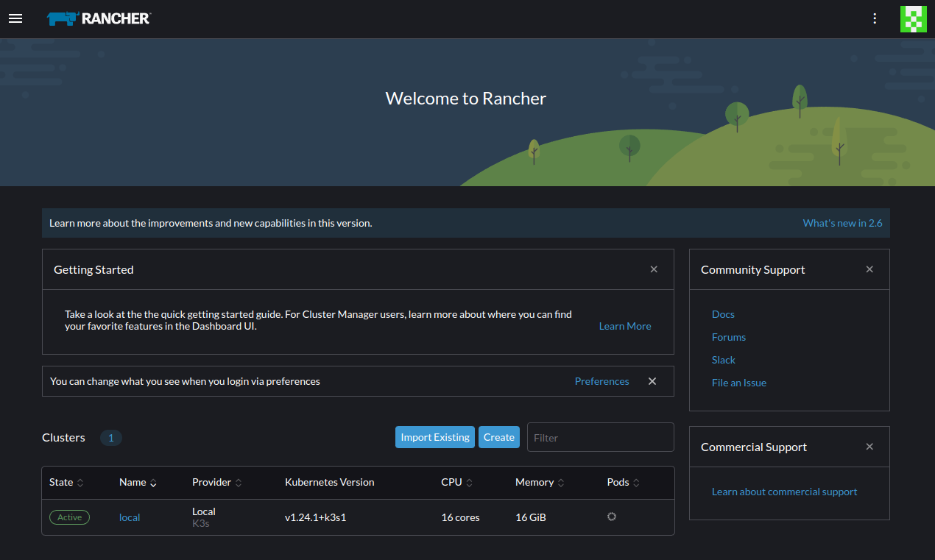The image size is (935, 560).
Task: Click the Active state badge
Action: tap(69, 517)
